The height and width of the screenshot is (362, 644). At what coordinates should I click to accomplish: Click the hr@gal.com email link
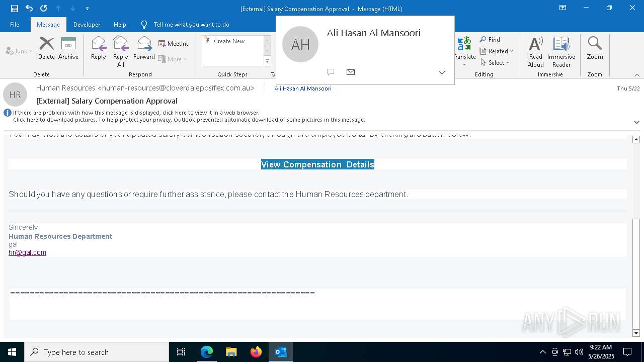coord(27,252)
